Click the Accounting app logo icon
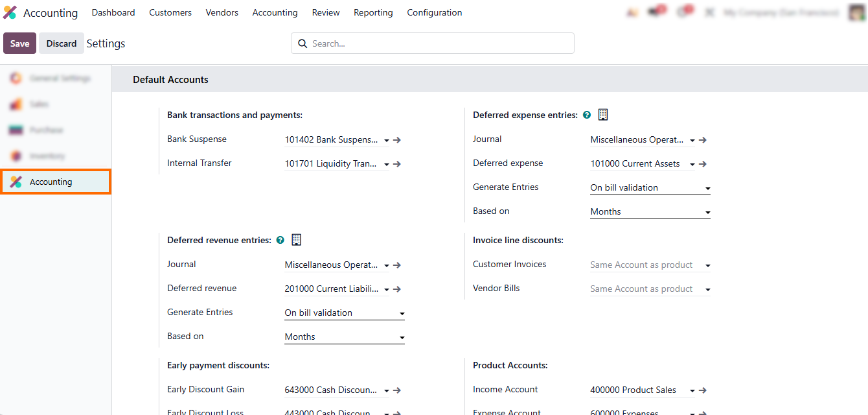 [x=10, y=13]
